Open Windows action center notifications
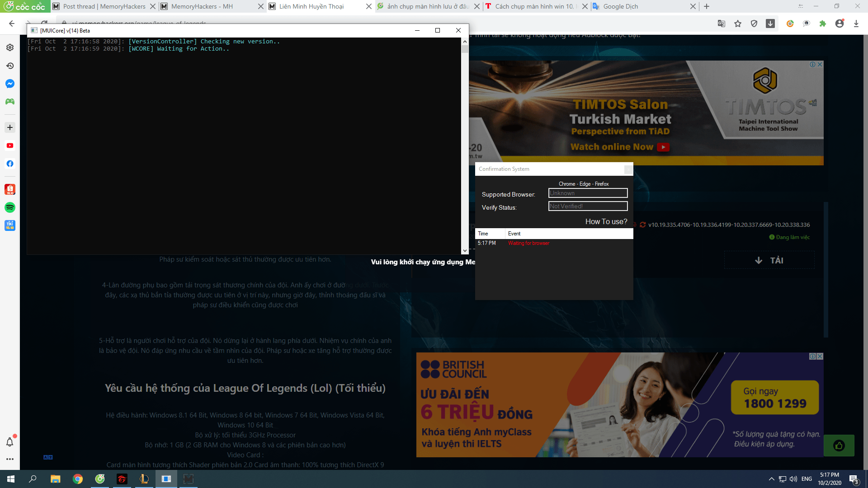Screen dimensions: 868x488 coord(854,479)
